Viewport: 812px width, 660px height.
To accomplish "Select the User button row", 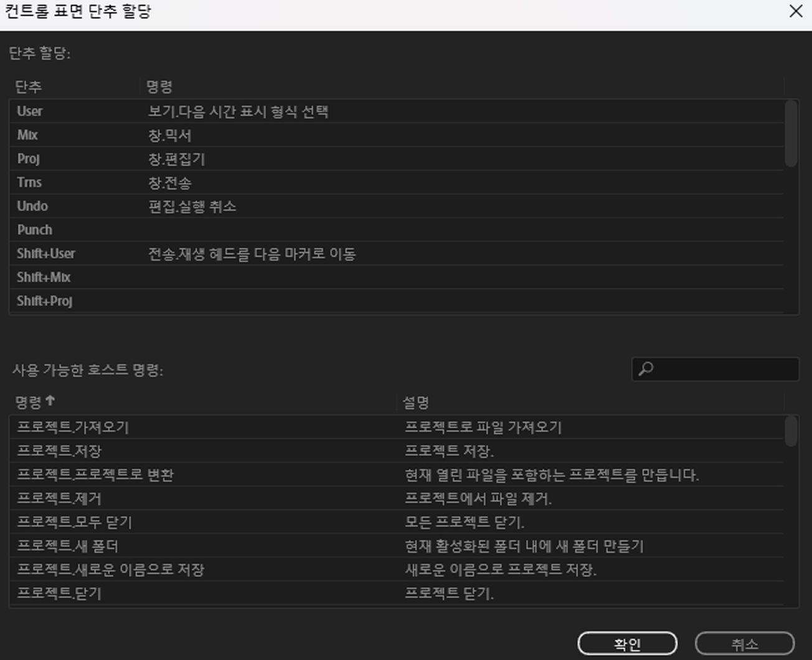I will point(397,111).
